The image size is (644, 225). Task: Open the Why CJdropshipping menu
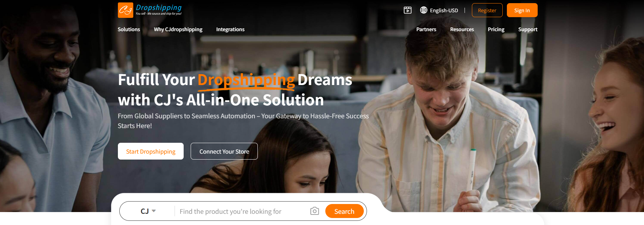pos(178,29)
